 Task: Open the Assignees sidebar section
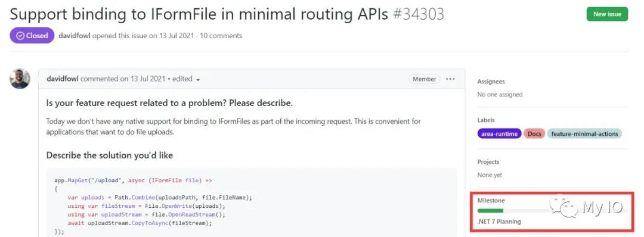(491, 82)
